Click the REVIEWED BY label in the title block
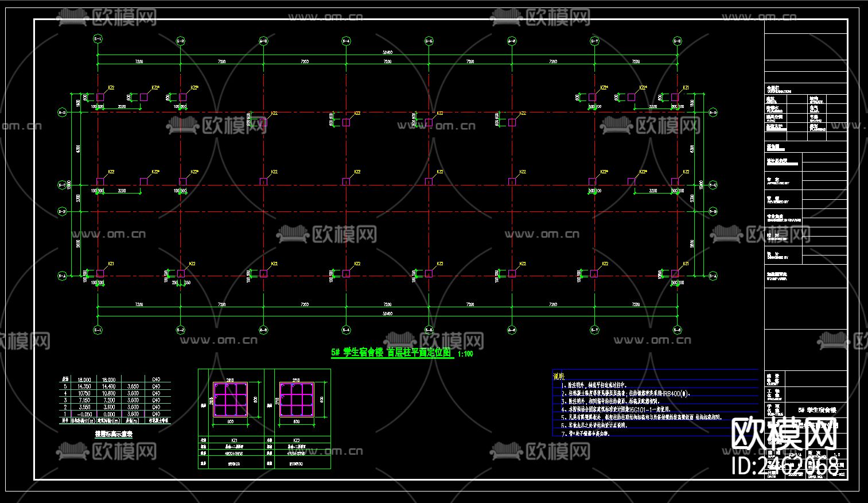This screenshot has height=503, width=868. (x=778, y=202)
